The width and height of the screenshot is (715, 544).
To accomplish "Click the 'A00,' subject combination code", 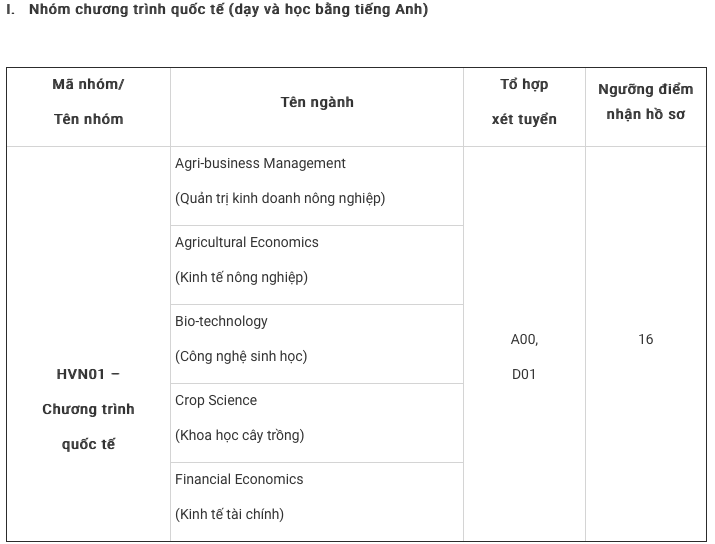I will pos(524,340).
